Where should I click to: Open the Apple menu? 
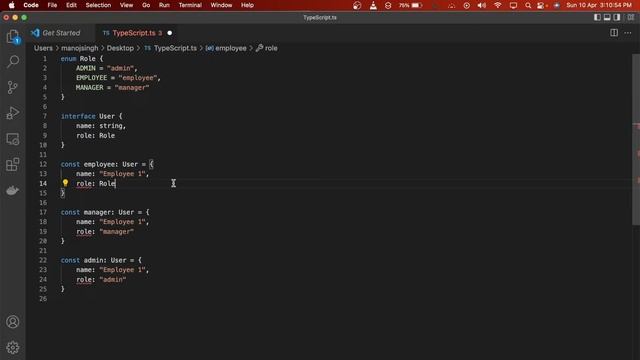[11, 5]
